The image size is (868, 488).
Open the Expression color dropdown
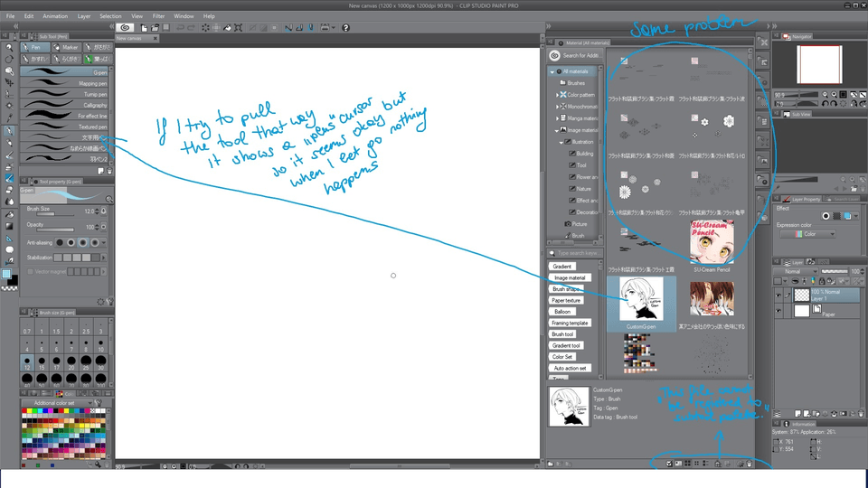tap(807, 234)
